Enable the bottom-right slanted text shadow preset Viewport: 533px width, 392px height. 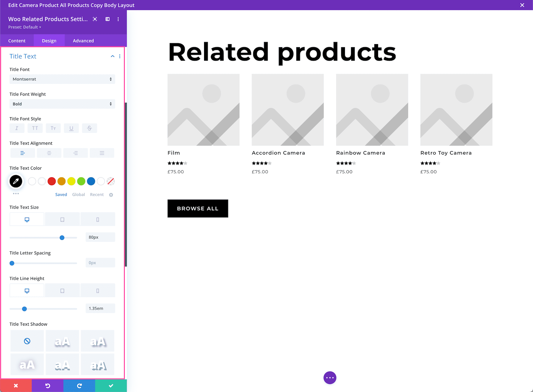tap(97, 364)
